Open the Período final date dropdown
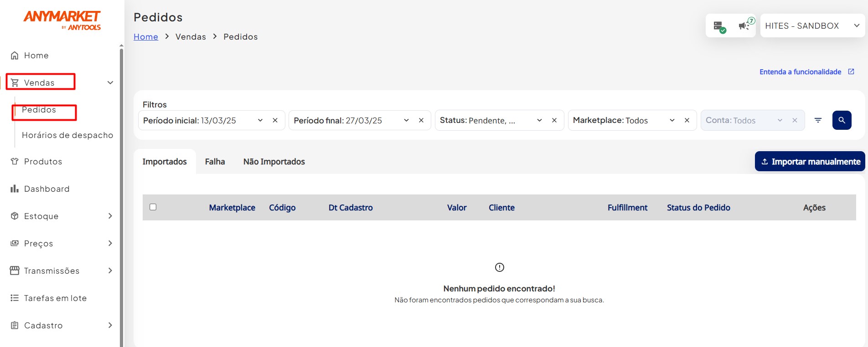The image size is (868, 347). click(x=406, y=120)
